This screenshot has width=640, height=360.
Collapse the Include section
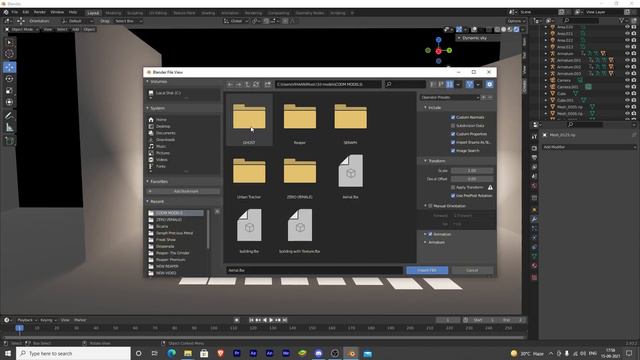click(x=425, y=107)
